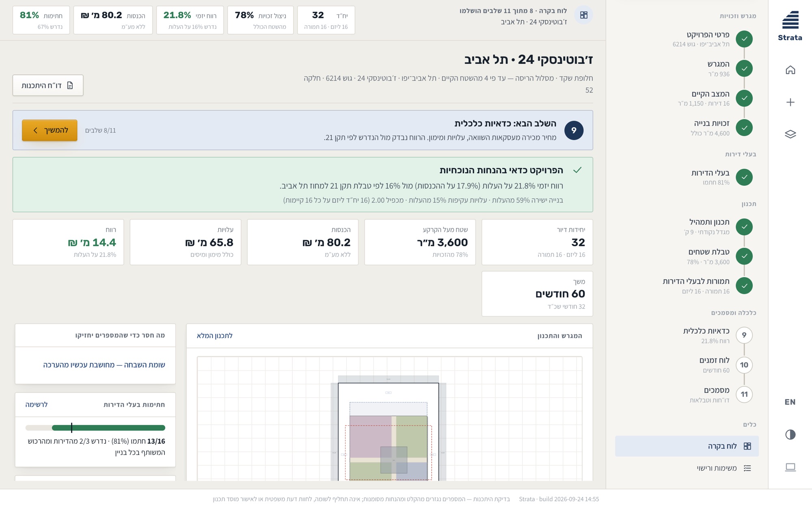
Task: Click 'שומת השבחה — מחושבת עכשיו מהערכה' link
Action: 104,365
